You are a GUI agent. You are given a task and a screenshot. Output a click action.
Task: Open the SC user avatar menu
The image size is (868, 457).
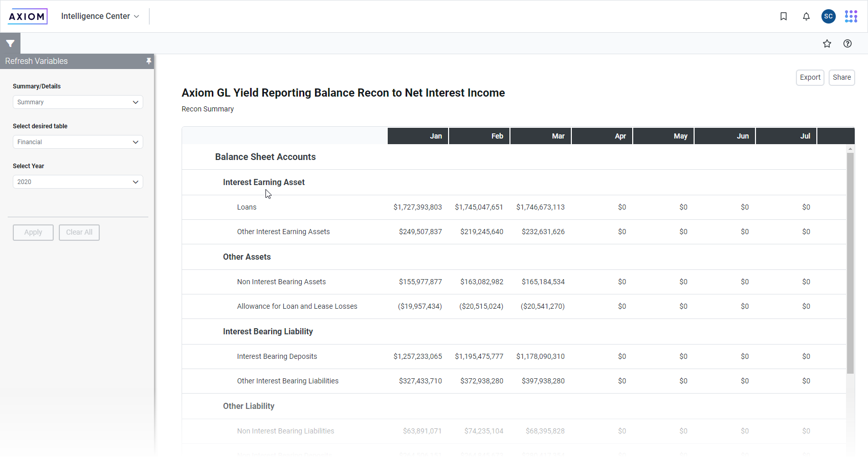tap(829, 16)
